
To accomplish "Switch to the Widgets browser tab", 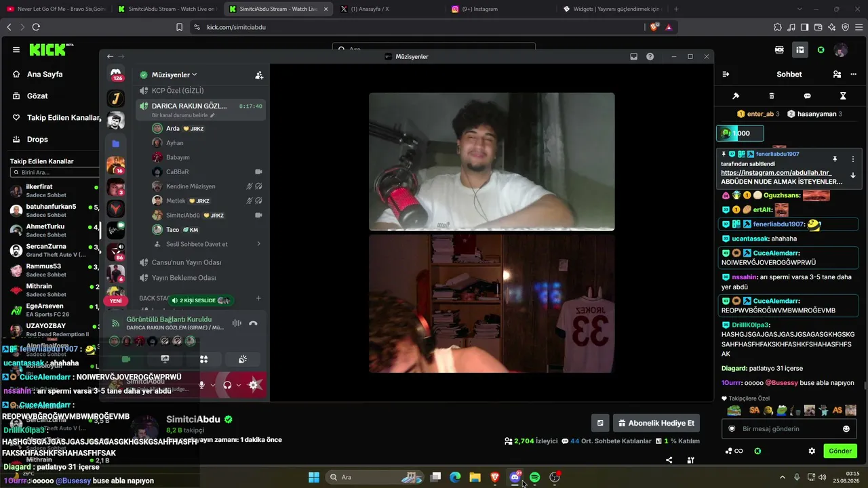I will pyautogui.click(x=613, y=9).
